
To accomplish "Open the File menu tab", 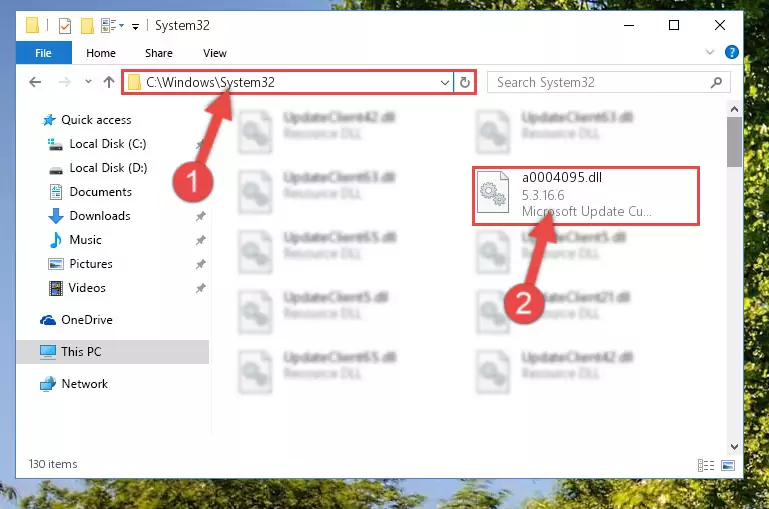I will (x=44, y=53).
